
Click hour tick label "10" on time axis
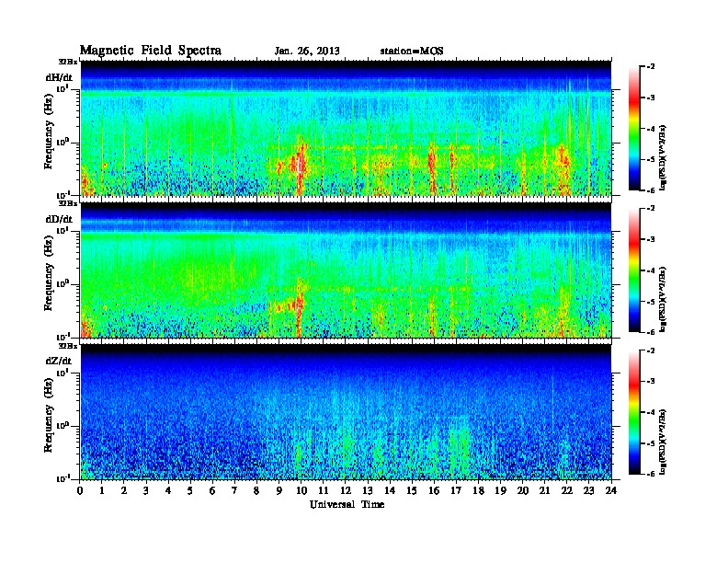(301, 491)
